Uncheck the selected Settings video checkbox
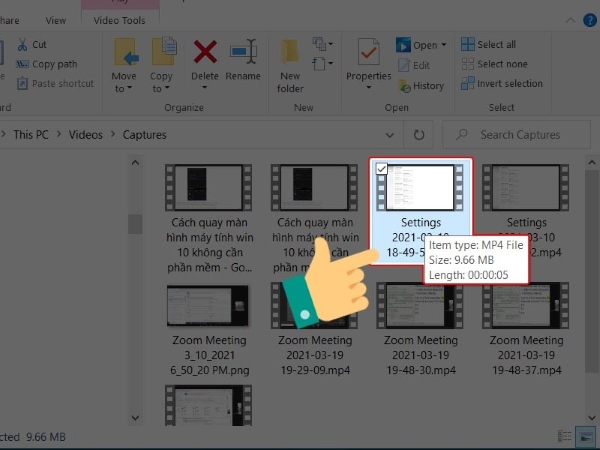The height and width of the screenshot is (450, 600). 381,169
